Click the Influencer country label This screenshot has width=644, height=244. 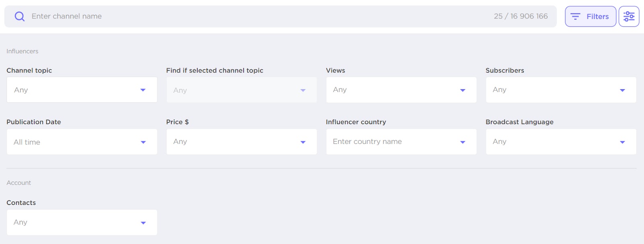pos(356,122)
